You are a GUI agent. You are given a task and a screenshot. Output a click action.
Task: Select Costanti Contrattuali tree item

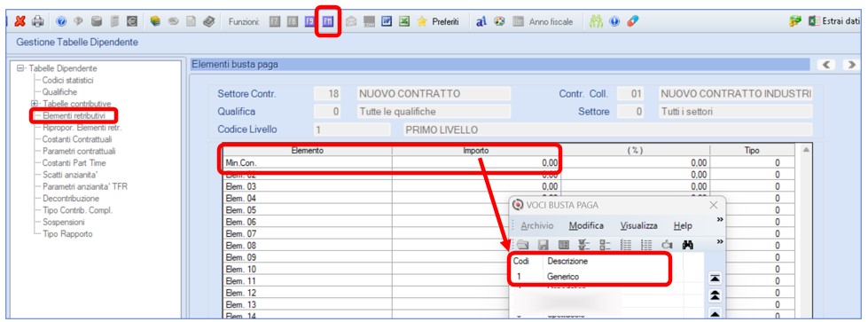pos(77,139)
